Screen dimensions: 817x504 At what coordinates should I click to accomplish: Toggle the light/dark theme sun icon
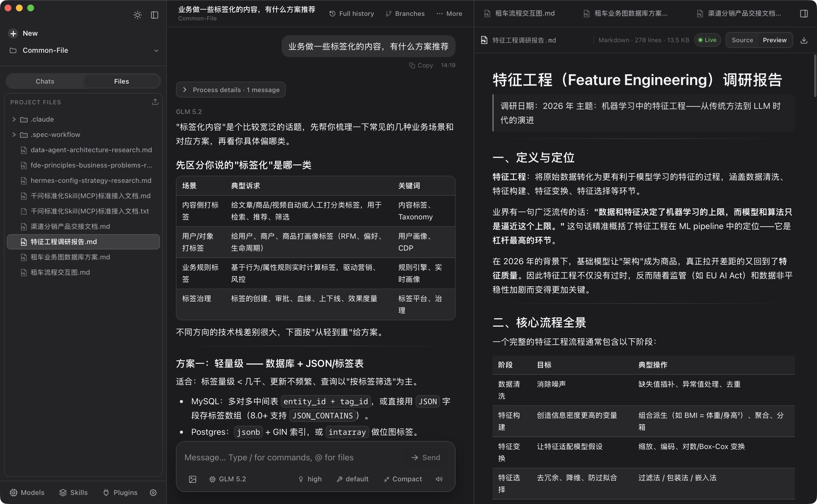point(138,15)
